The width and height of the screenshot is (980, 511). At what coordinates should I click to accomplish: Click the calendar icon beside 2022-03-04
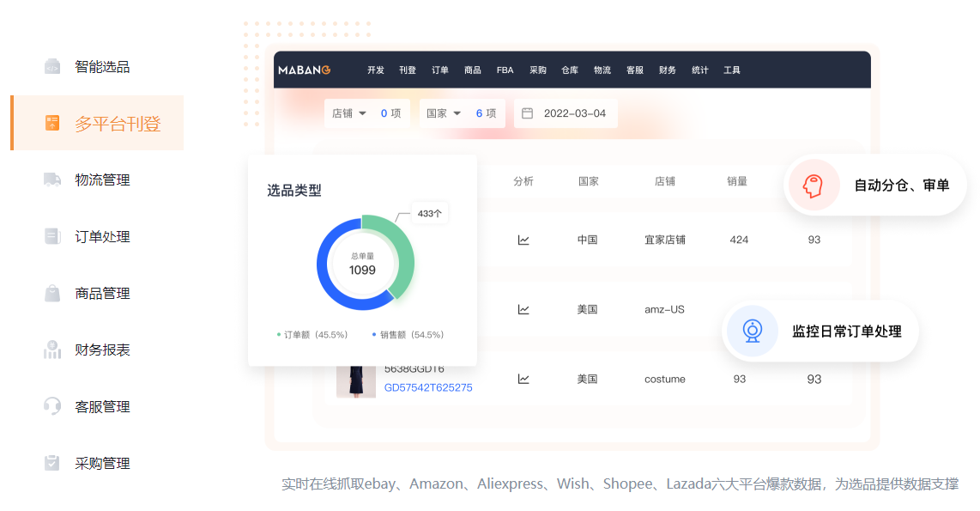(x=528, y=113)
